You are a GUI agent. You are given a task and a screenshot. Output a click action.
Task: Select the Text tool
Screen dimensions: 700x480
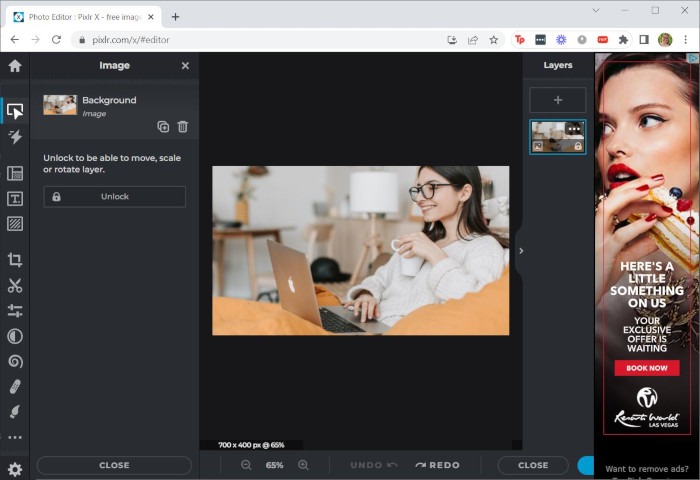pyautogui.click(x=15, y=199)
